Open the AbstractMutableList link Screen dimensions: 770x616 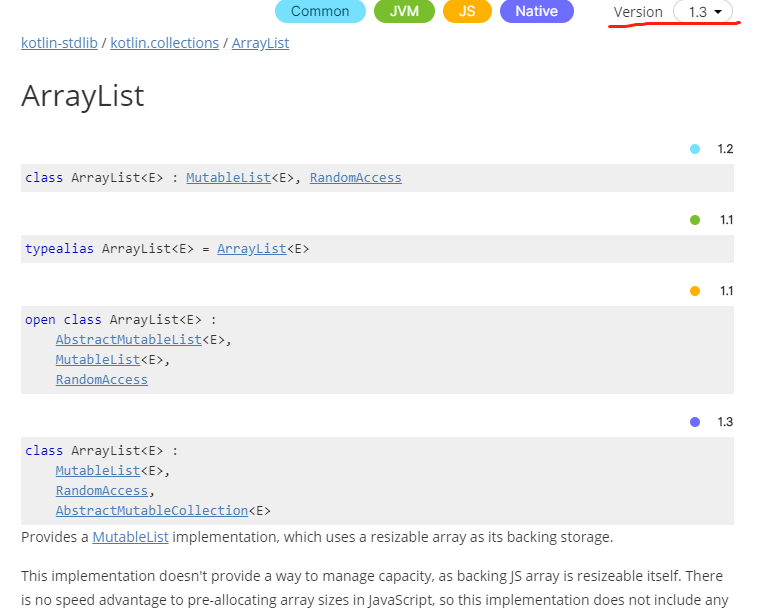(x=128, y=340)
